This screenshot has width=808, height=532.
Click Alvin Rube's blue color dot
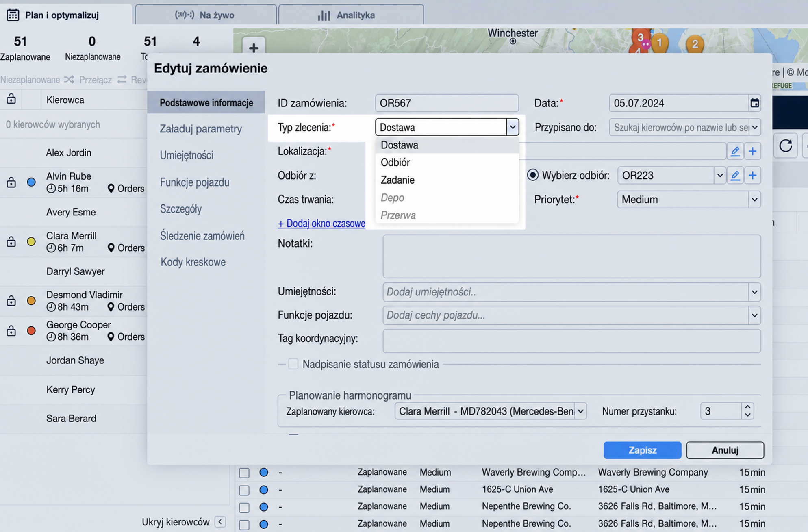31,182
